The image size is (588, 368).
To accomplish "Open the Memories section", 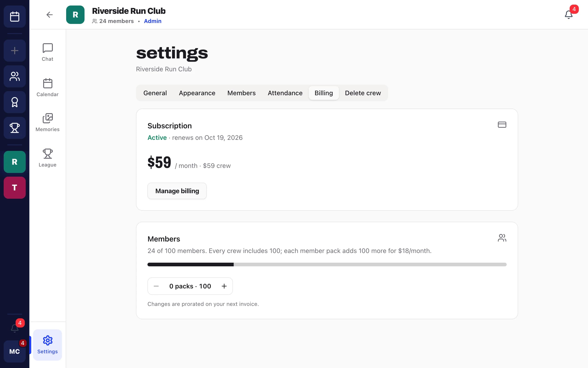I will [47, 123].
